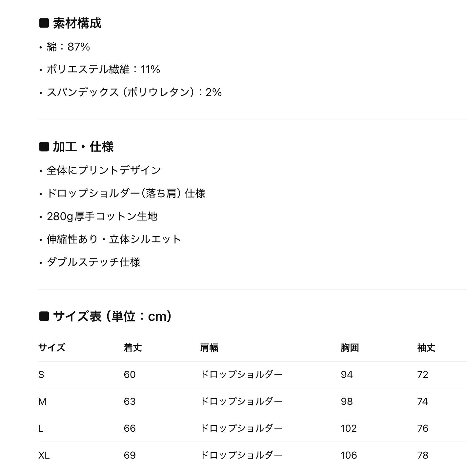Click the 280g厚手コットン生地 item

tap(102, 216)
